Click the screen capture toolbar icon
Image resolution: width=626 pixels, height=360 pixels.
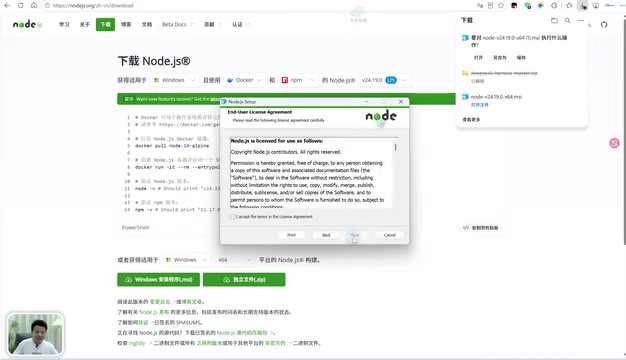click(x=595, y=6)
